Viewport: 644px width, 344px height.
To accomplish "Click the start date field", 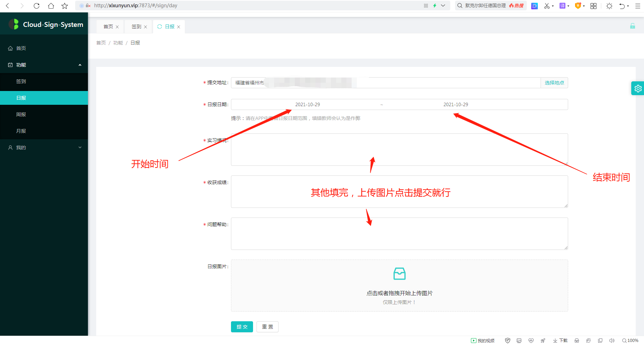I will click(308, 104).
